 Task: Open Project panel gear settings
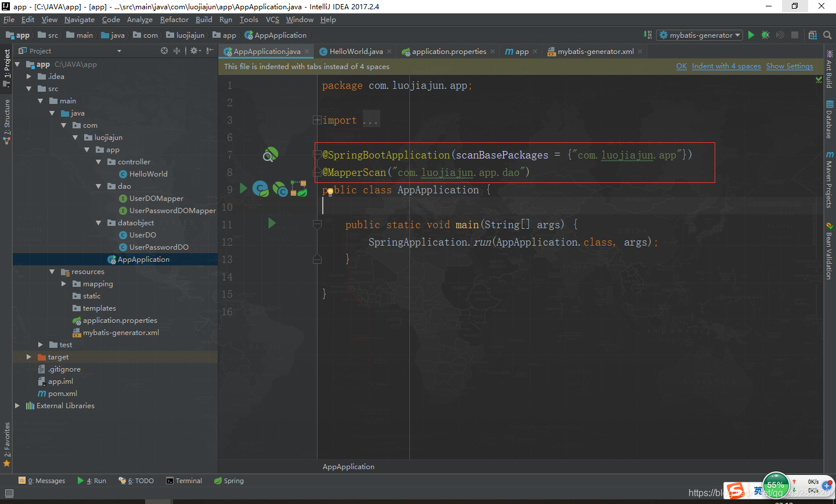[x=196, y=51]
